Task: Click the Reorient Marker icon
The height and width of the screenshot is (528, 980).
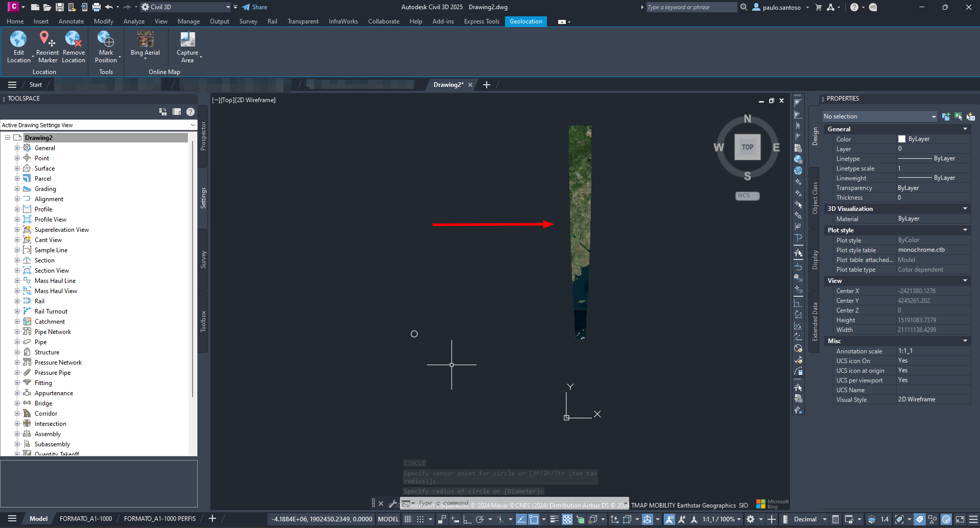Action: [x=47, y=39]
